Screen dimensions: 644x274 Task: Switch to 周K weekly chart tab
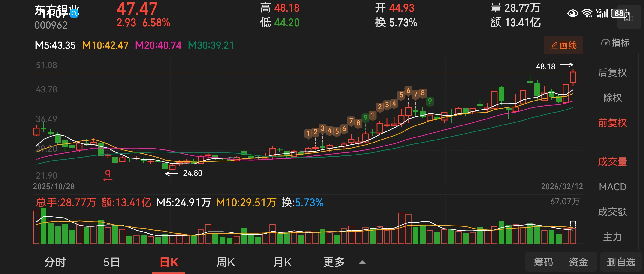pos(225,262)
